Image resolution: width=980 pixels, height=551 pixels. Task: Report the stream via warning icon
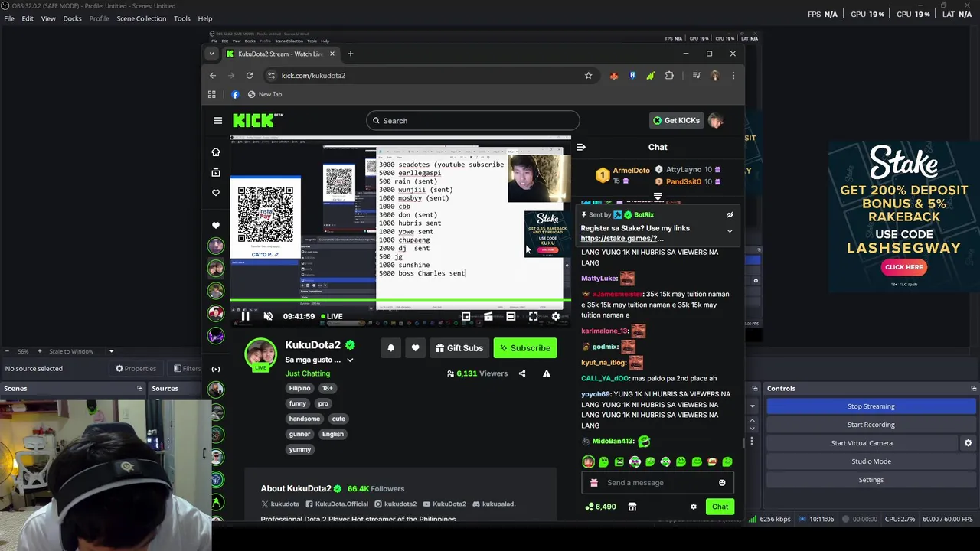pyautogui.click(x=547, y=373)
